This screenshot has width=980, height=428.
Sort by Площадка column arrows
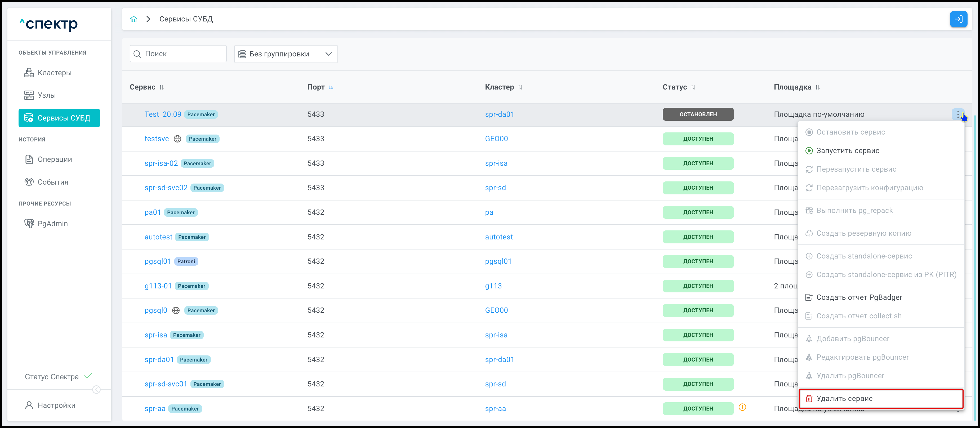pos(818,87)
